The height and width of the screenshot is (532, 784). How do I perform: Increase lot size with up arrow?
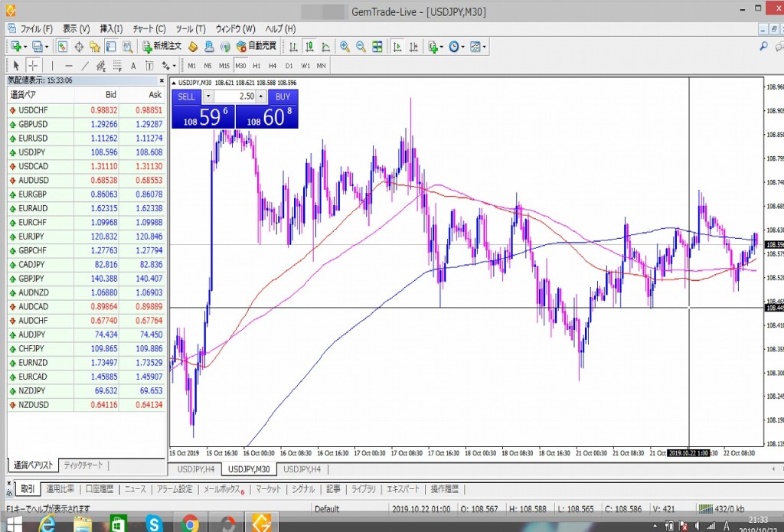point(260,96)
